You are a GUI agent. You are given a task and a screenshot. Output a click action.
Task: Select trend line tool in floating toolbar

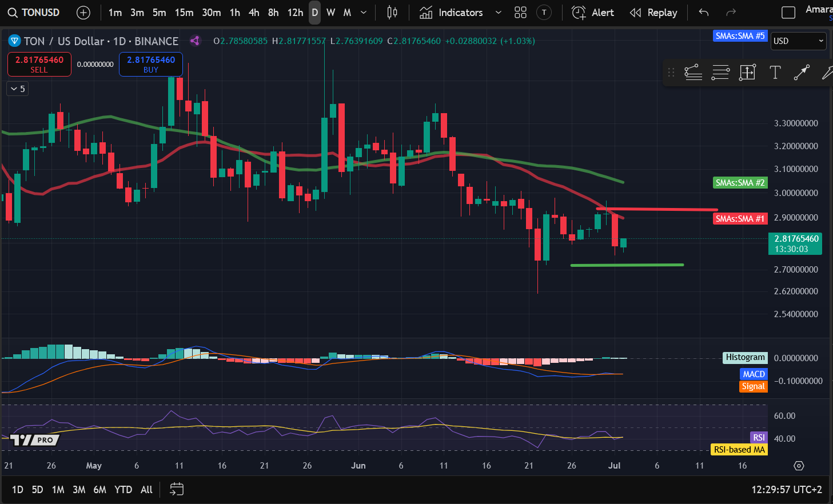tap(693, 73)
